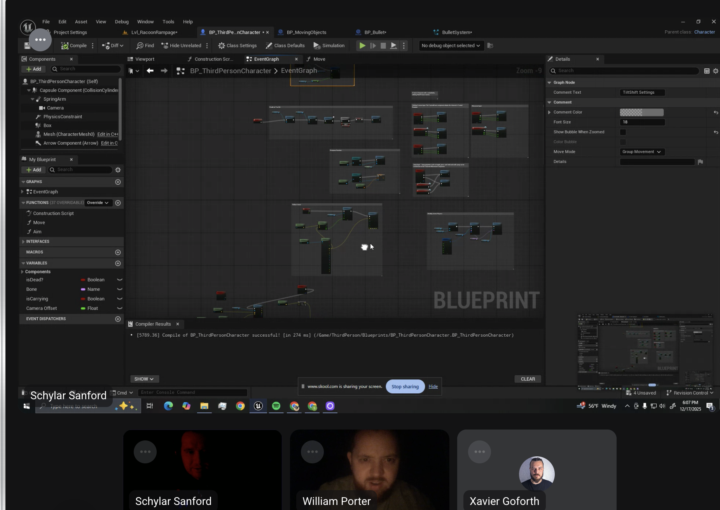The image size is (720, 510).
Task: Open Class Defaults panel
Action: tap(288, 45)
